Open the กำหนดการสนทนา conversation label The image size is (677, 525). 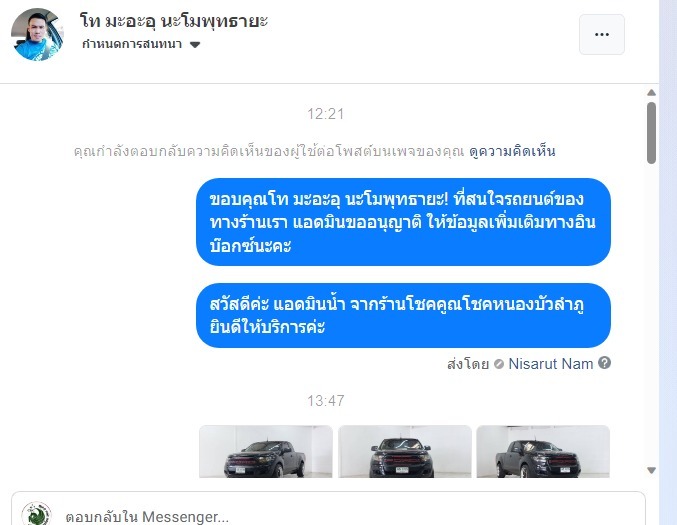[132, 44]
